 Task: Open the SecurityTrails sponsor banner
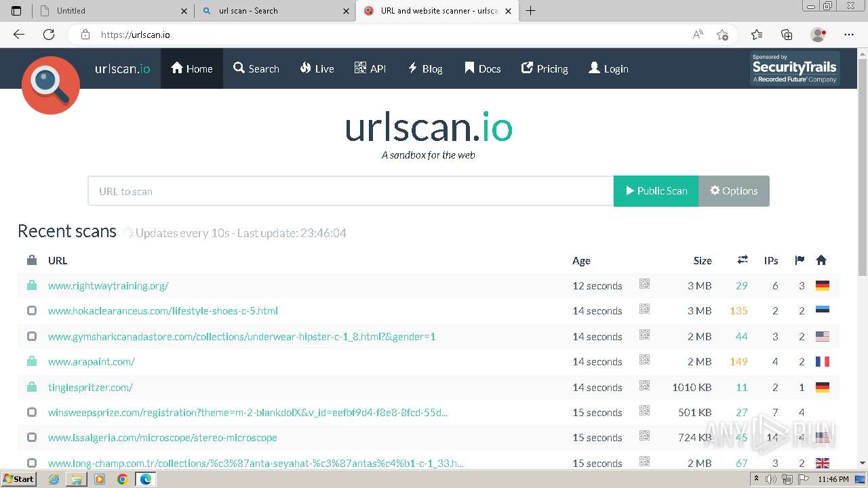[x=795, y=68]
